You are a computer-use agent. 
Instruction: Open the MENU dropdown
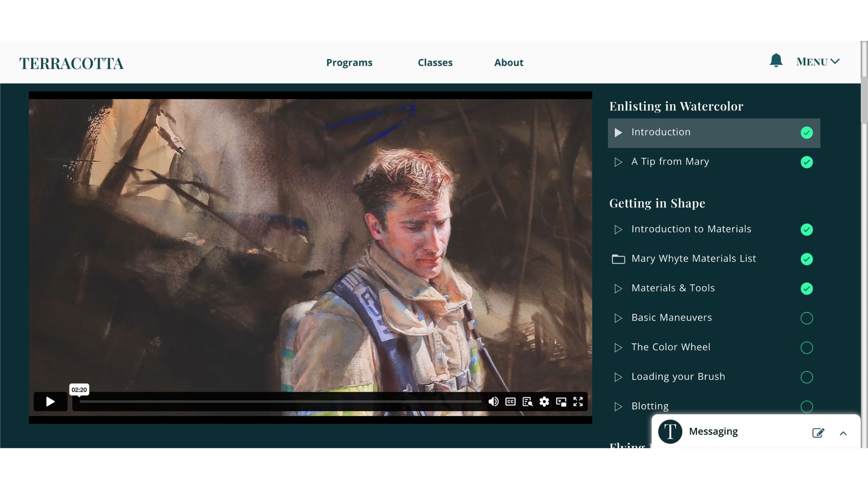pos(818,62)
